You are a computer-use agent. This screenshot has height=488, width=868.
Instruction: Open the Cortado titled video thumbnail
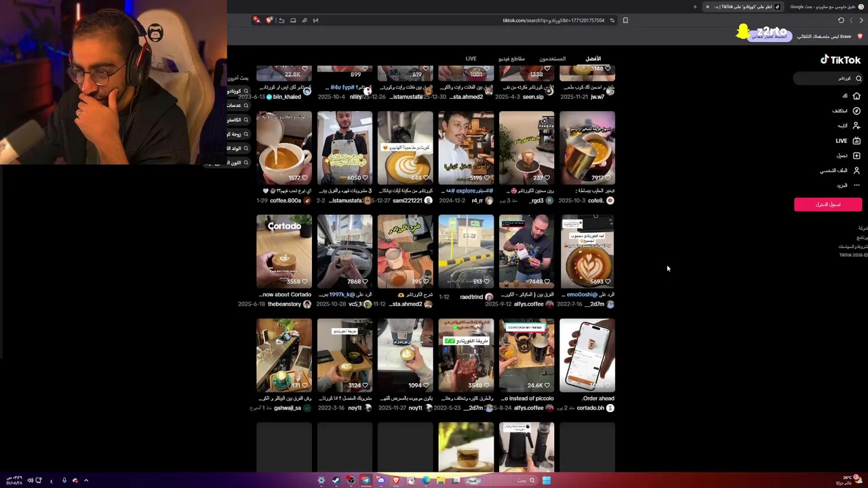pos(284,251)
